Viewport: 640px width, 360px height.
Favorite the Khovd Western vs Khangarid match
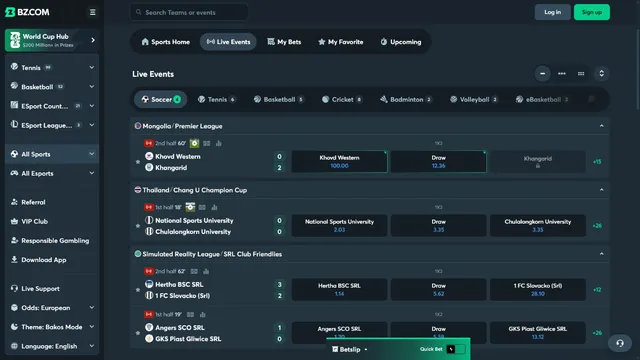(138, 162)
